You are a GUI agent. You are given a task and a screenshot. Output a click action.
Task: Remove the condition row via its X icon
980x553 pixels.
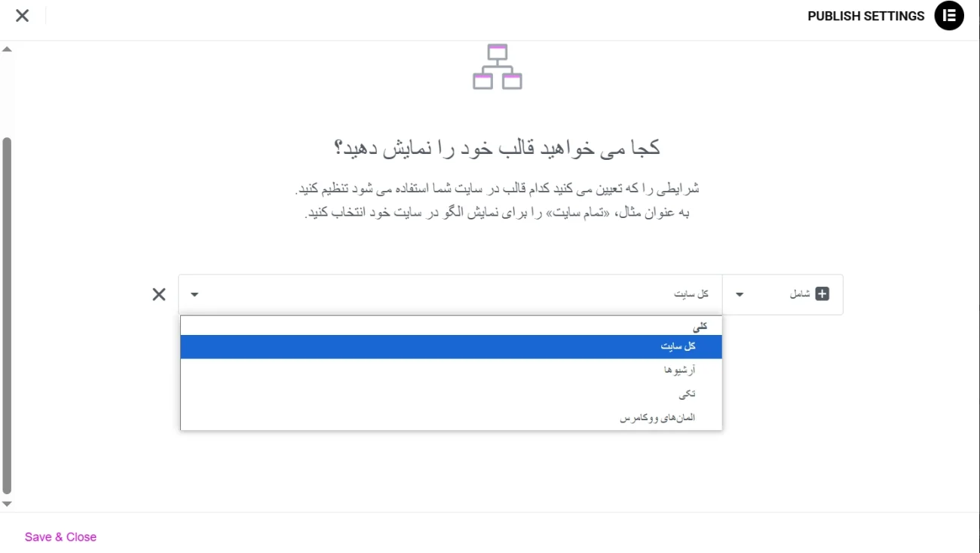pos(158,294)
